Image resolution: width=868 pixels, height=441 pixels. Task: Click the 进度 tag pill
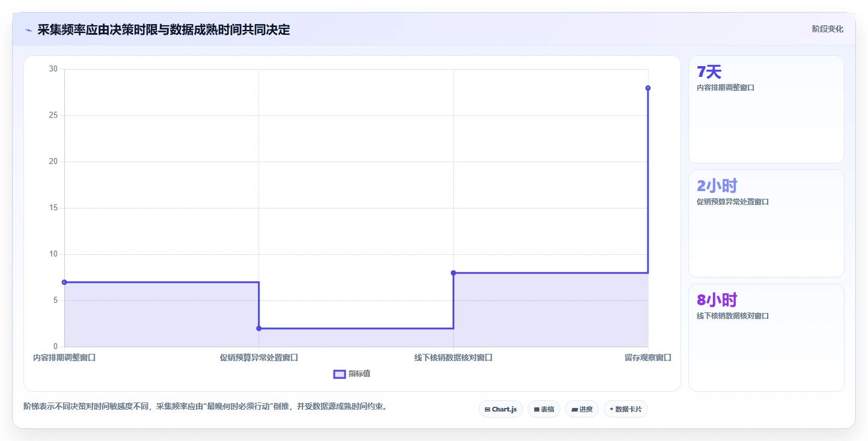(581, 409)
